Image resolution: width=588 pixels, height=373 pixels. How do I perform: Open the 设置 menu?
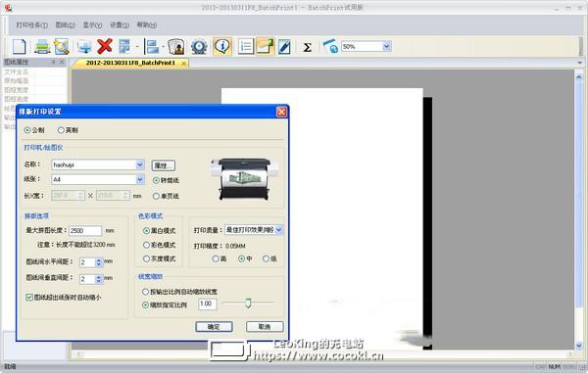[120, 25]
